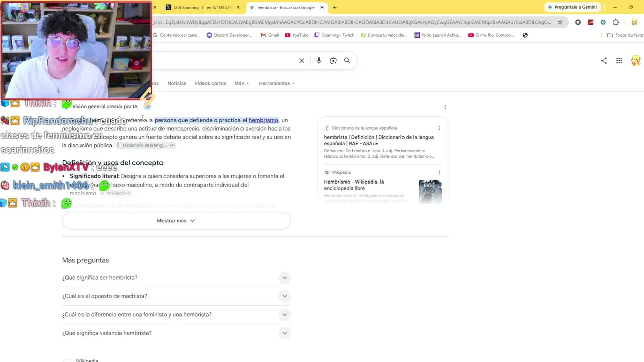
Task: Clear the Google search box text
Action: [x=302, y=61]
